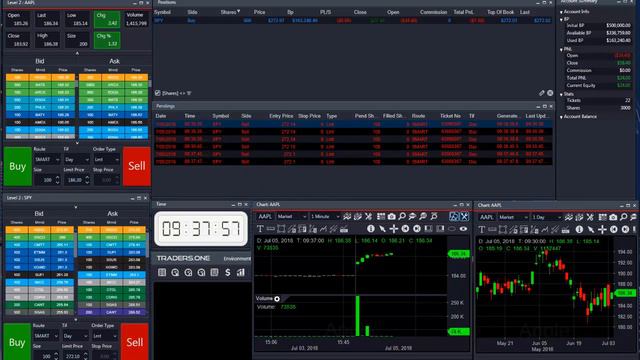
Task: Click the green Buy button in AAPL Level 2
Action: click(x=18, y=166)
